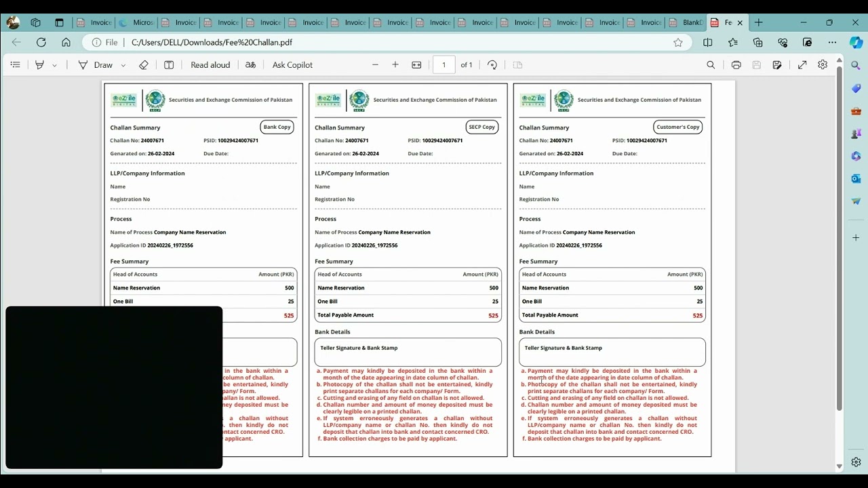Viewport: 868px width, 488px height.
Task: Click the Customer's Copy label
Action: [x=678, y=127]
